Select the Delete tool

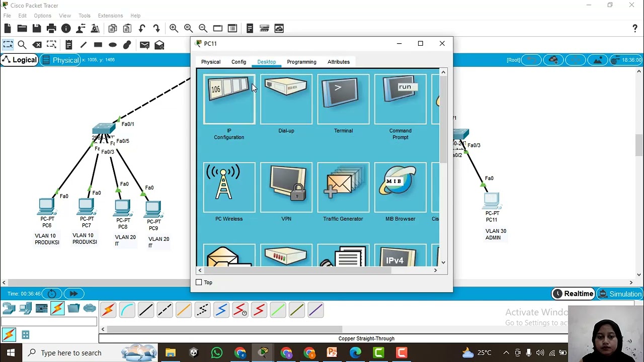(x=37, y=45)
